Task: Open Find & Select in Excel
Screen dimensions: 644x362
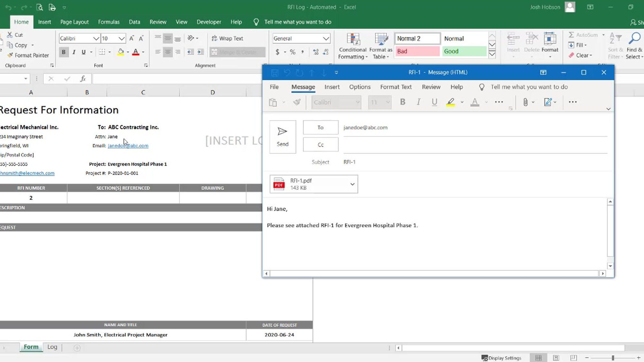Action: 634,46
